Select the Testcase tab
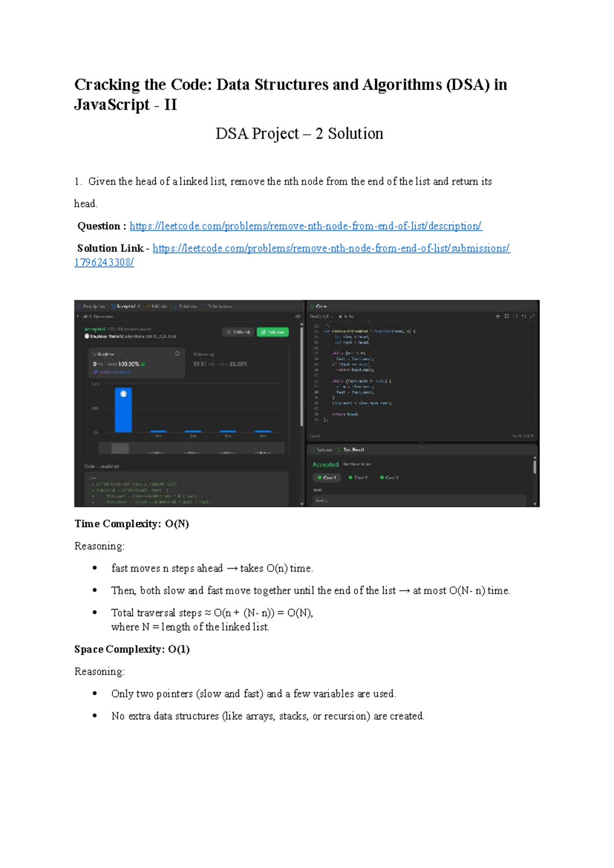The width and height of the screenshot is (614, 868). point(323,449)
